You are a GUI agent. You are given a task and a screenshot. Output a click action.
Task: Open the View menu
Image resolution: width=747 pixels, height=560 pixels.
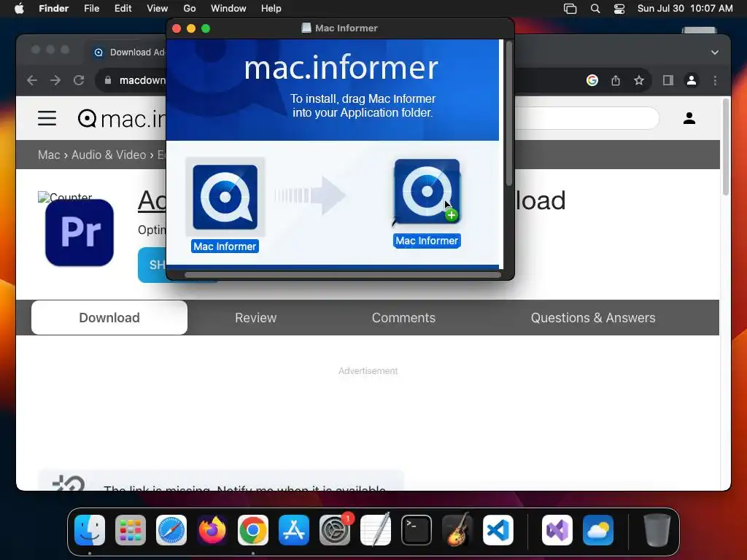point(158,9)
